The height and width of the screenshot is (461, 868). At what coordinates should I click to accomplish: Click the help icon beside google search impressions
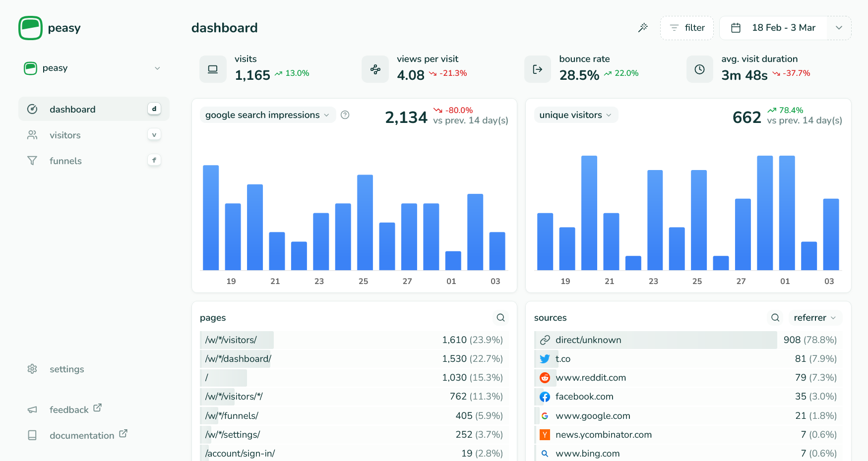[x=345, y=115]
